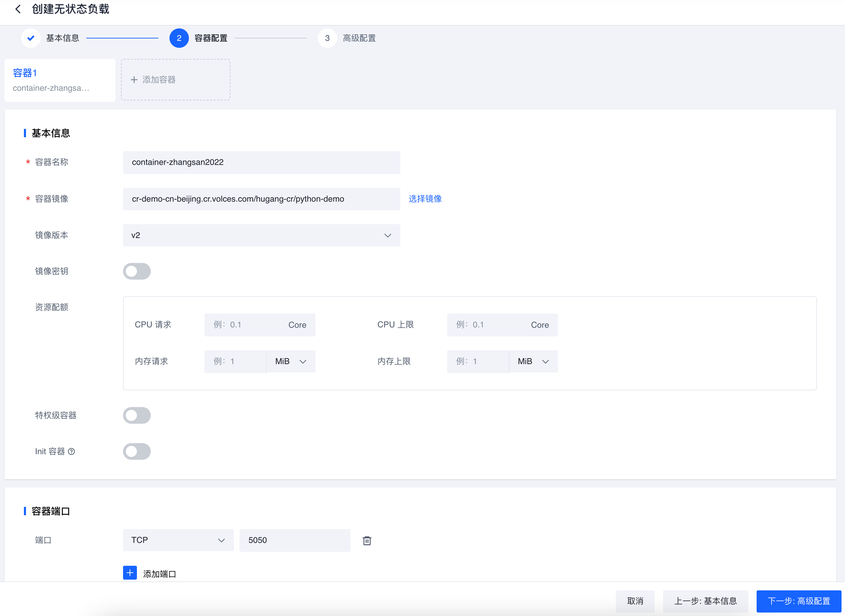This screenshot has height=616, width=845.
Task: Click the 选择镜像 link
Action: coord(425,199)
